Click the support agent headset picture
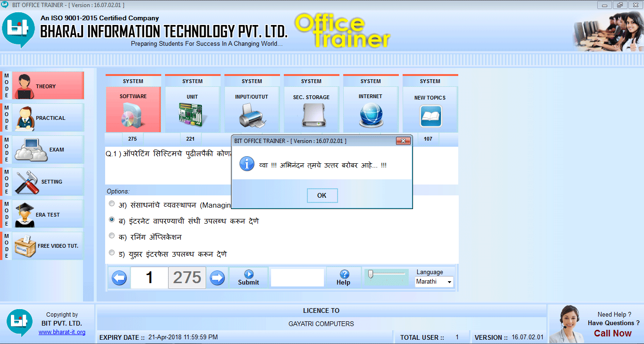 pyautogui.click(x=567, y=324)
